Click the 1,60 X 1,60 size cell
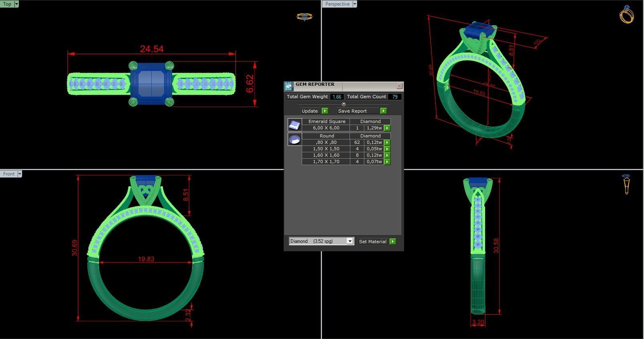The image size is (644, 339). [x=326, y=155]
